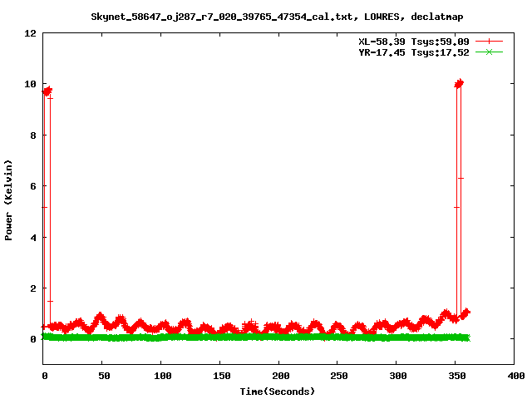Click the Power (Kelvin) y-axis label
The image size is (532, 399).
point(8,200)
